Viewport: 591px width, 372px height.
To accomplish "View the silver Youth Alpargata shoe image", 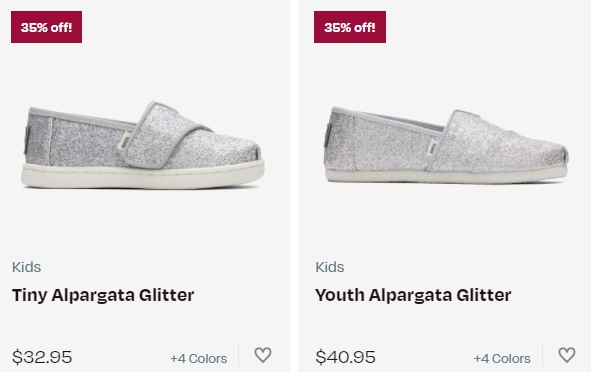I will coord(446,145).
